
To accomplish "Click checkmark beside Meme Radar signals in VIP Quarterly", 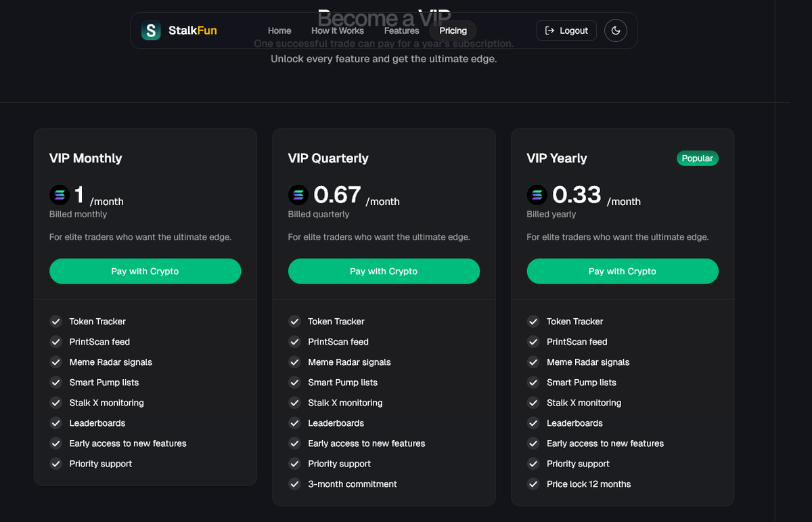I will pyautogui.click(x=294, y=362).
